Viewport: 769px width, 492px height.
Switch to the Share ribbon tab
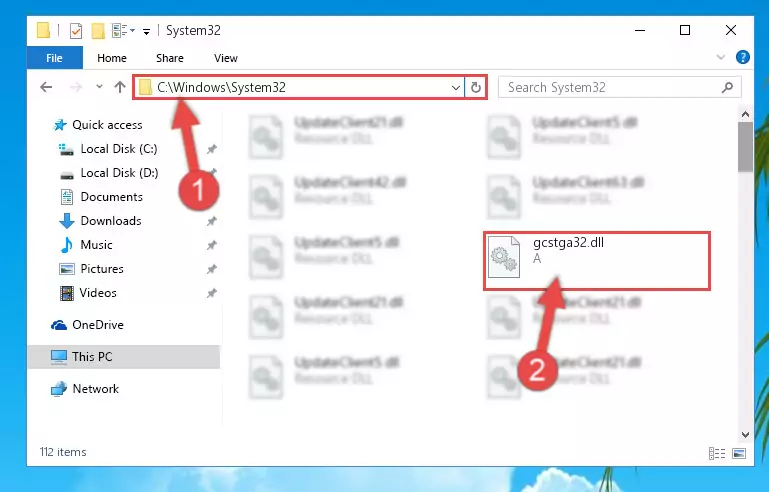(x=170, y=58)
